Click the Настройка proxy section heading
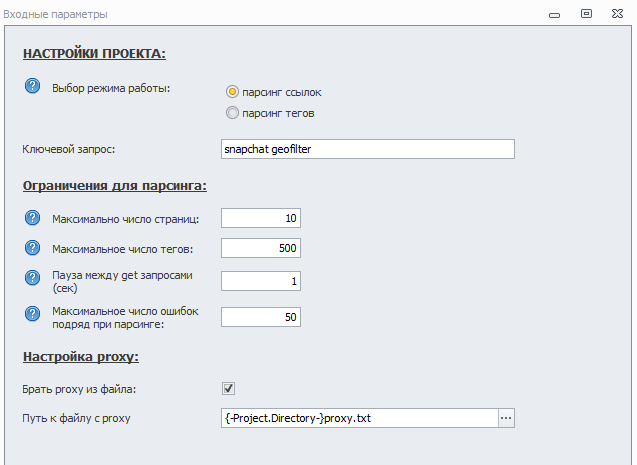The width and height of the screenshot is (637, 465). pos(80,357)
